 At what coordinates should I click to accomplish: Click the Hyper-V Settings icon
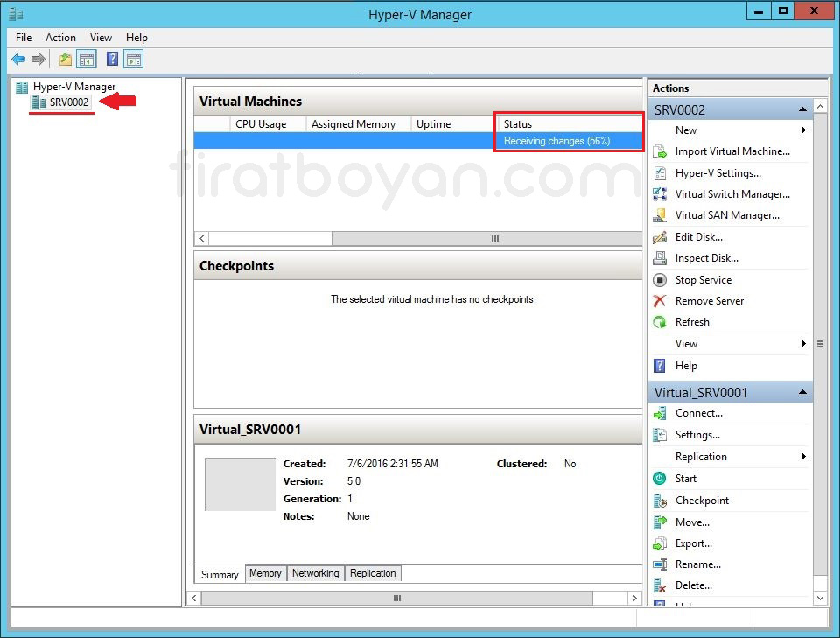click(x=660, y=173)
